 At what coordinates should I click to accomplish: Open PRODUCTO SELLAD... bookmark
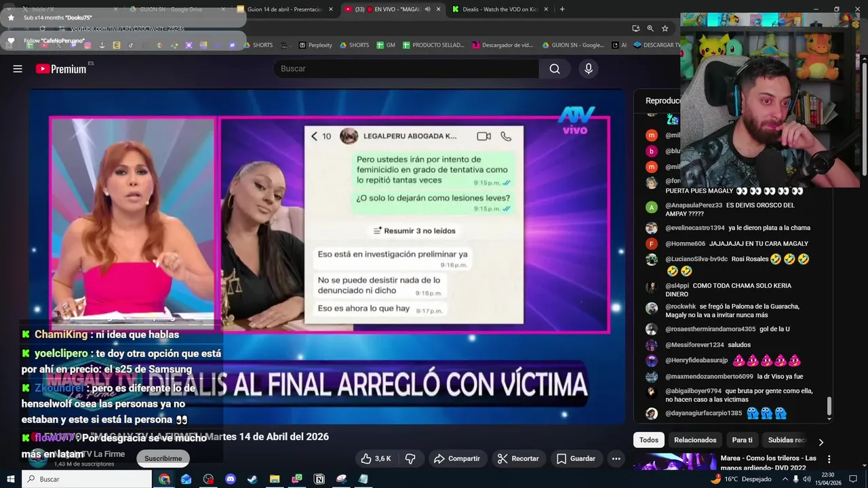coord(433,45)
